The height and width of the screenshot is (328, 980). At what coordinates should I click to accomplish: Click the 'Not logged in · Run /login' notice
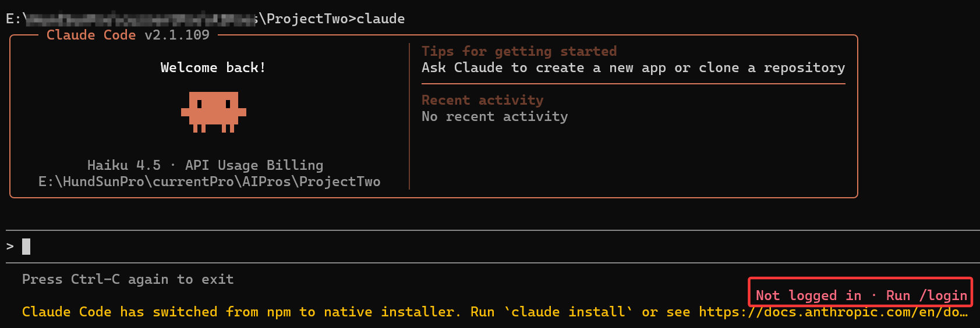point(861,295)
